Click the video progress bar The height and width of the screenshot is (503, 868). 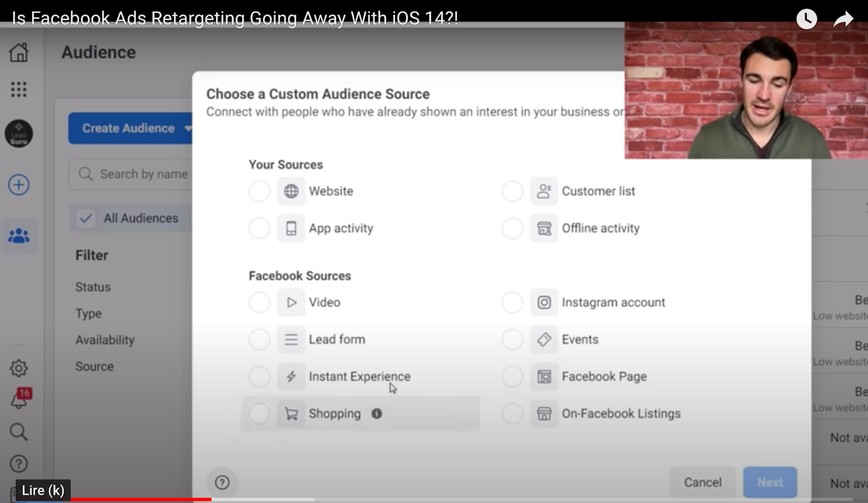(434, 499)
